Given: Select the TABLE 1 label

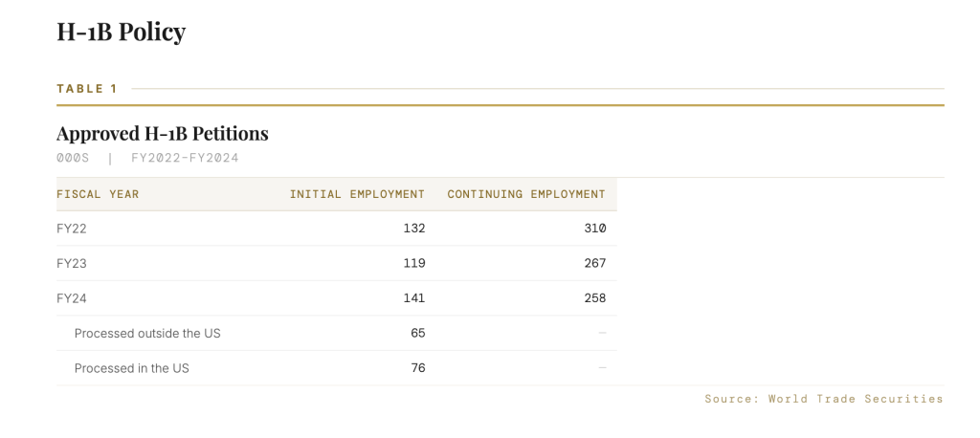Looking at the screenshot, I should coord(87,89).
